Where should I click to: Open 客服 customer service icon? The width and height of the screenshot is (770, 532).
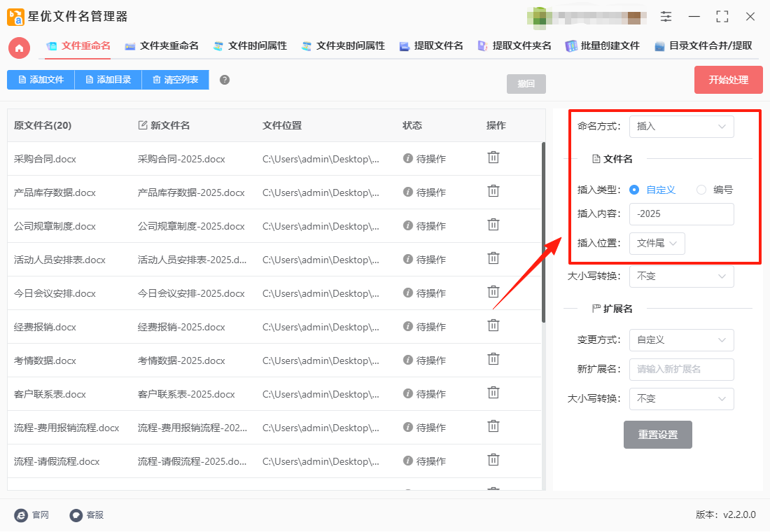(76, 514)
